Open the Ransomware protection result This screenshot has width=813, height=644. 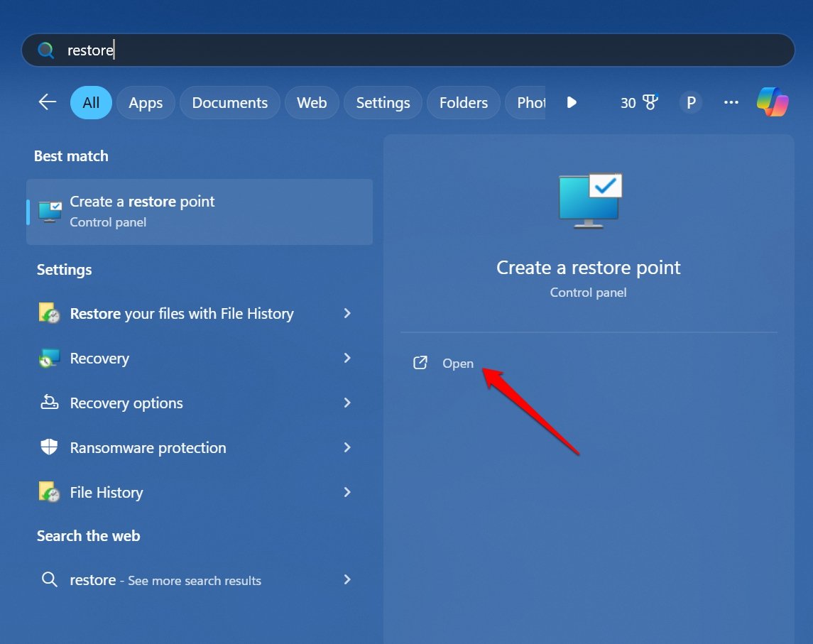pyautogui.click(x=200, y=447)
